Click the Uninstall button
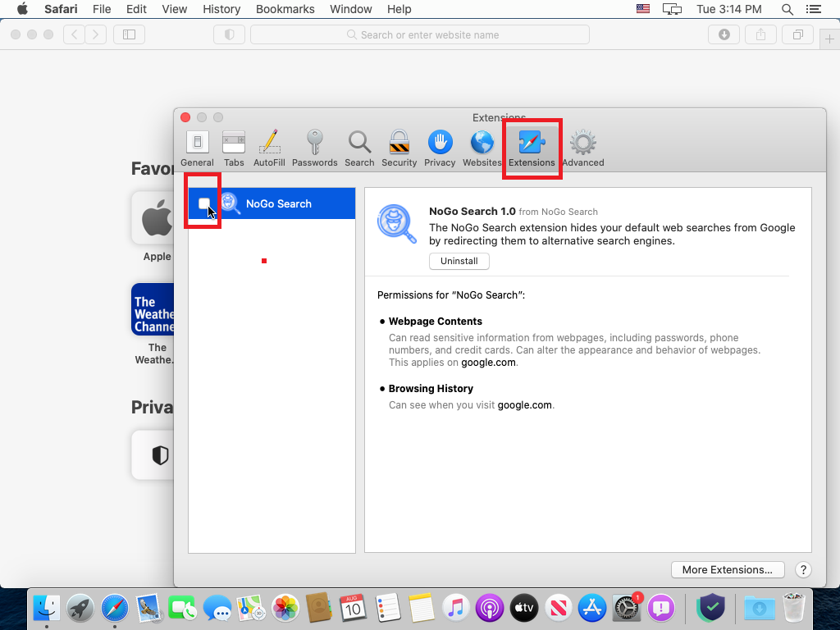 (459, 261)
